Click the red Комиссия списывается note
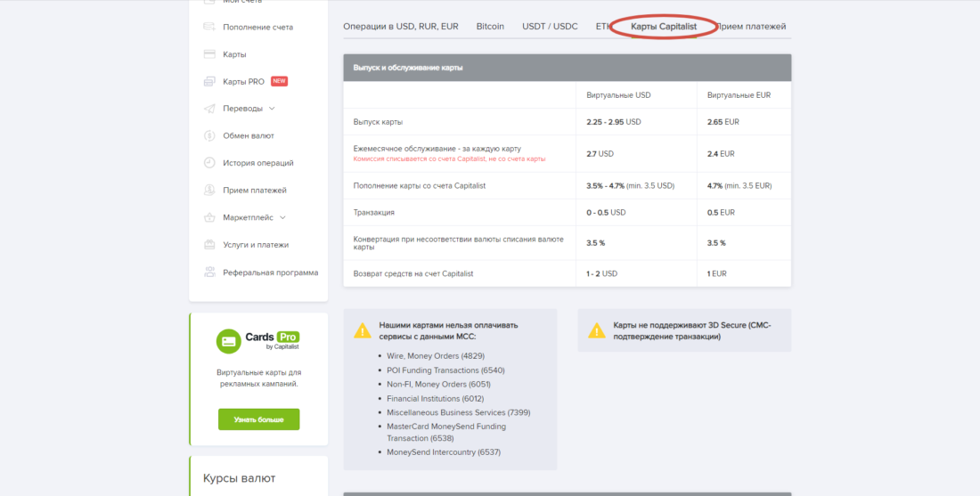 (449, 159)
